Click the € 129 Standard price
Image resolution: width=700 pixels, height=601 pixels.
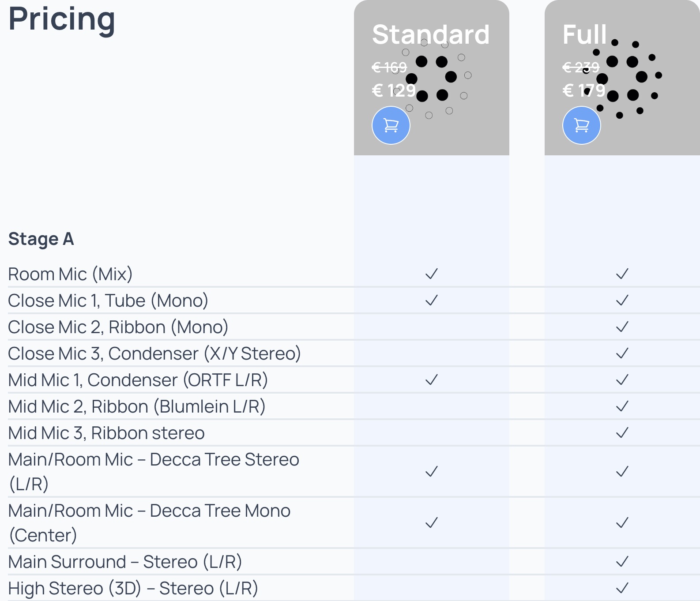coord(394,90)
